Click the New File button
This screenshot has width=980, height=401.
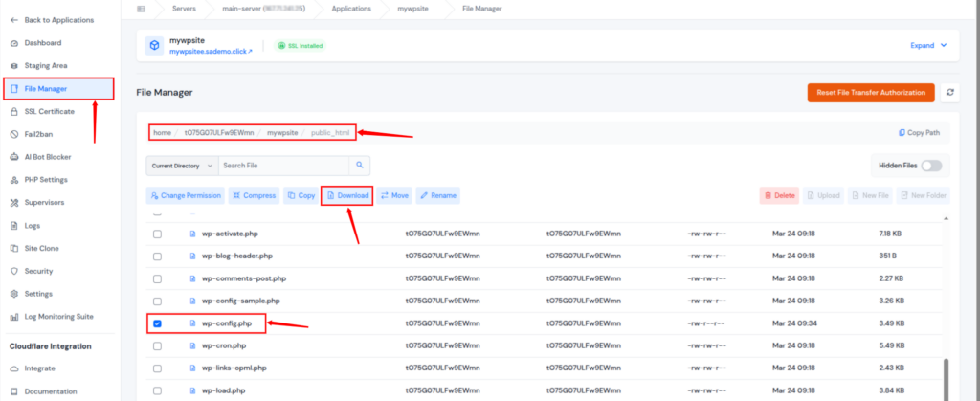[x=870, y=195]
